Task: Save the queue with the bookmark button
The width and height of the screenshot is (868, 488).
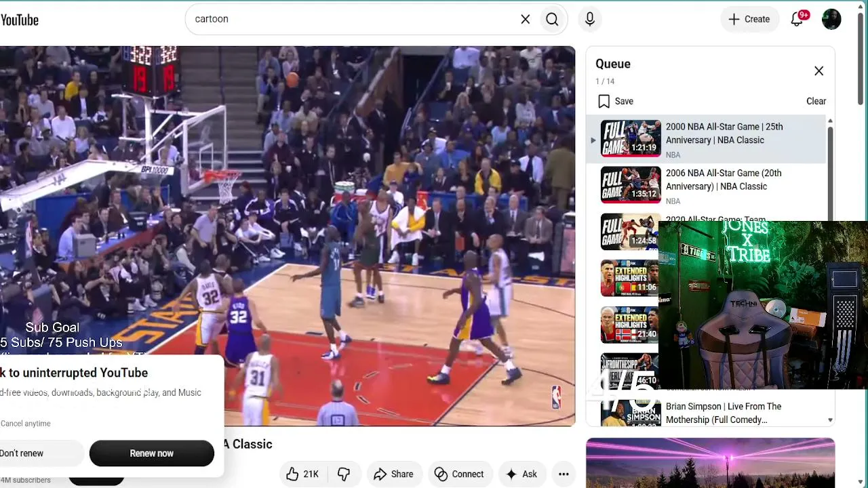Action: 616,101
